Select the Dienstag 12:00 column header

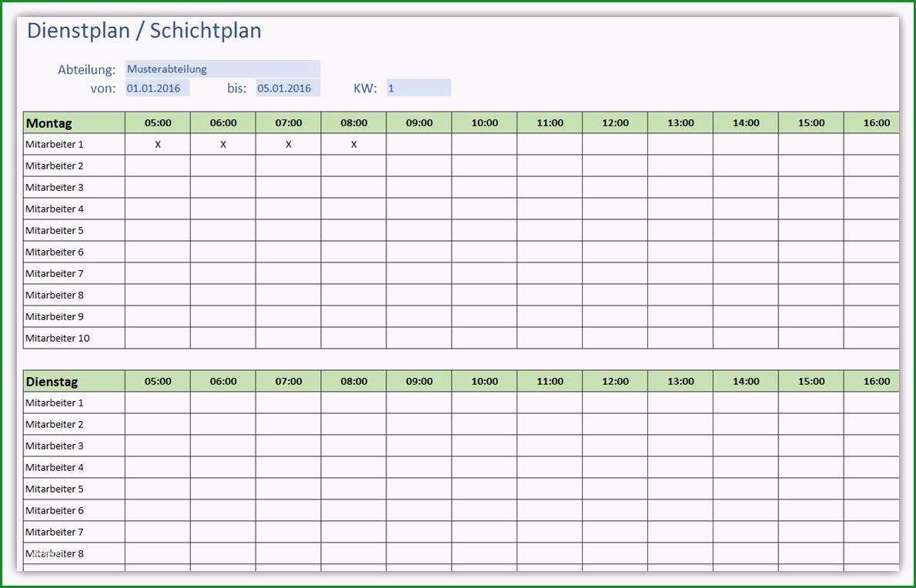click(x=615, y=381)
